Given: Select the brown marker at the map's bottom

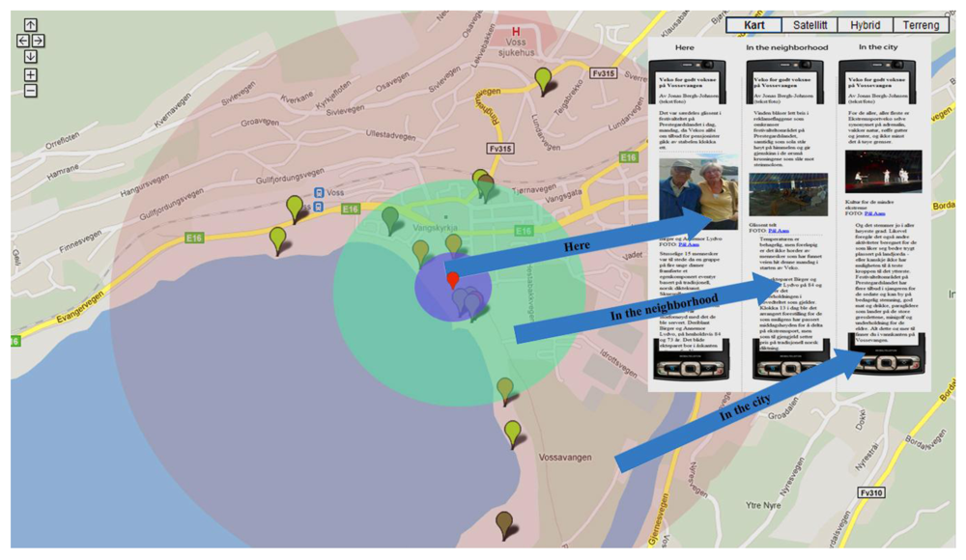Looking at the screenshot, I should pyautogui.click(x=504, y=525).
